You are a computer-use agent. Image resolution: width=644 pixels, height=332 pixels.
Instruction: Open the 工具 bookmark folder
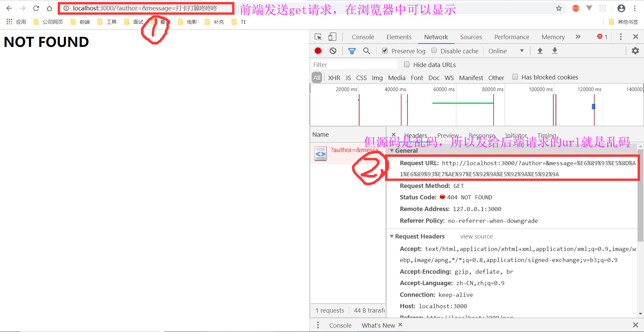(x=107, y=22)
